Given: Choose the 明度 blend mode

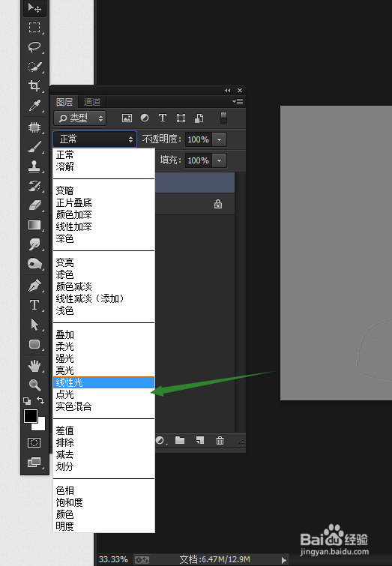Looking at the screenshot, I should click(x=103, y=526).
